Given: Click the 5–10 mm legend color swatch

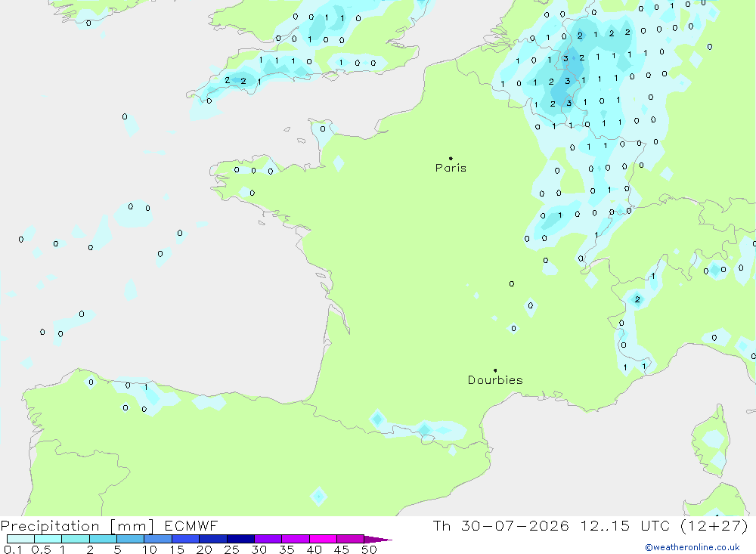Looking at the screenshot, I should tap(130, 539).
